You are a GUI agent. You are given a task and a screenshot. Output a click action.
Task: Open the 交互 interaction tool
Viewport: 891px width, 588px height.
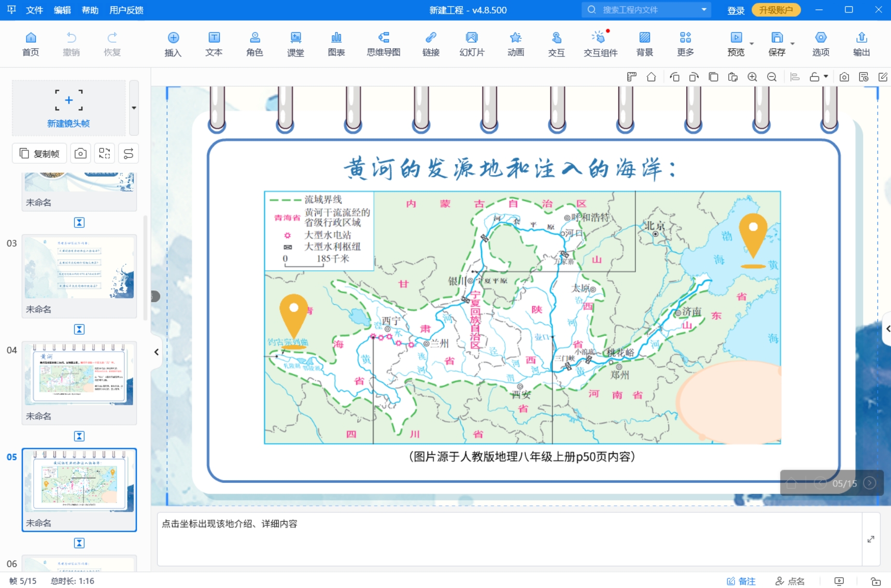(556, 44)
